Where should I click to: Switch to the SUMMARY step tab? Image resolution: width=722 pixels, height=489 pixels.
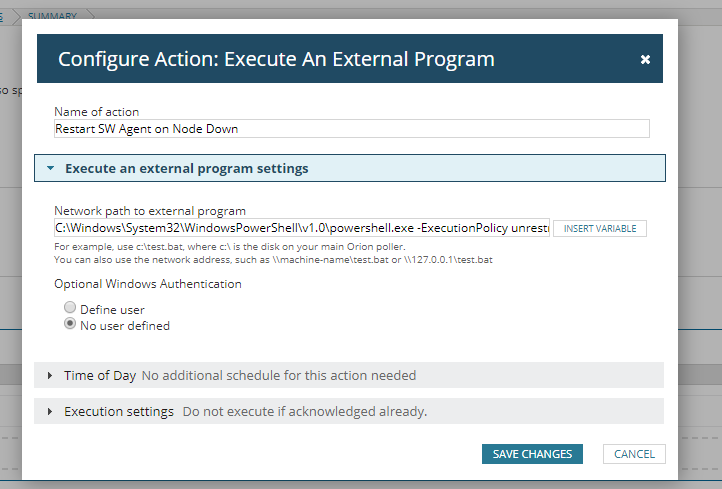click(x=53, y=17)
